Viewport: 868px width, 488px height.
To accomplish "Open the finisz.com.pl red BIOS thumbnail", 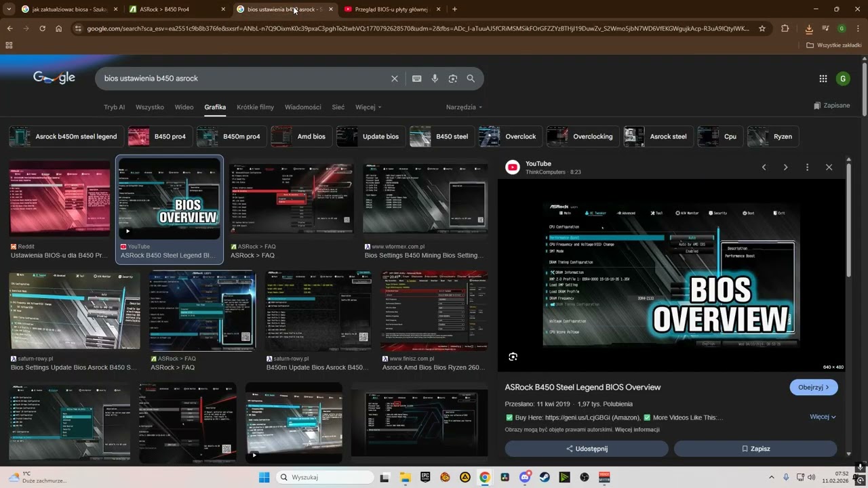I will pos(435,311).
